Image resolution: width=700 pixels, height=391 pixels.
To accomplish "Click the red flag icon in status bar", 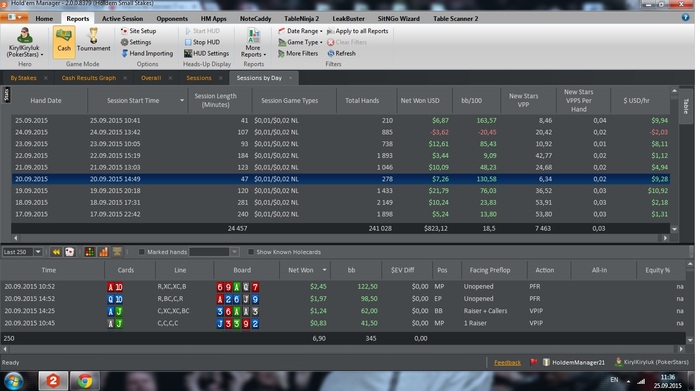I will click(533, 362).
